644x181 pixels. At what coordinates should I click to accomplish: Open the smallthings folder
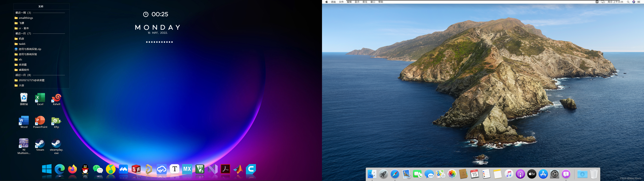click(26, 18)
